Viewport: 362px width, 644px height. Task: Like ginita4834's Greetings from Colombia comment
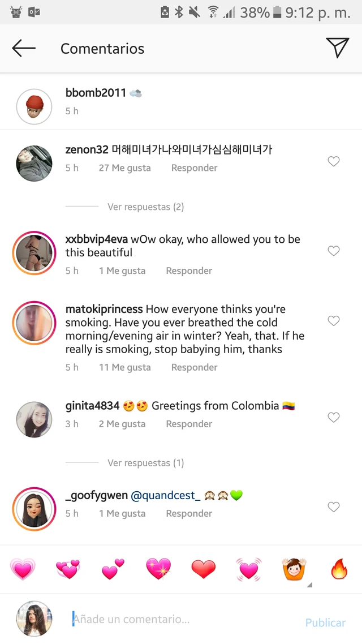334,418
